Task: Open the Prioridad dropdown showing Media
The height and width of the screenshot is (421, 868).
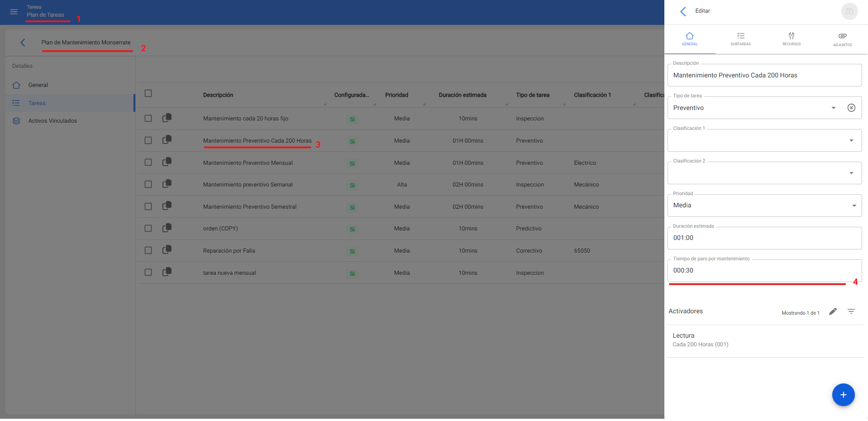Action: (854, 206)
